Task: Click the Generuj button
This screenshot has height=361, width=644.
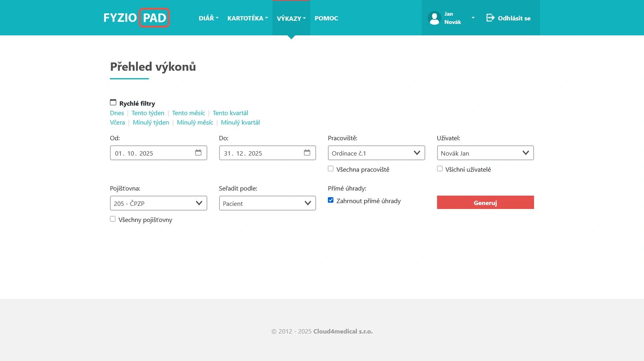Action: coord(485,202)
